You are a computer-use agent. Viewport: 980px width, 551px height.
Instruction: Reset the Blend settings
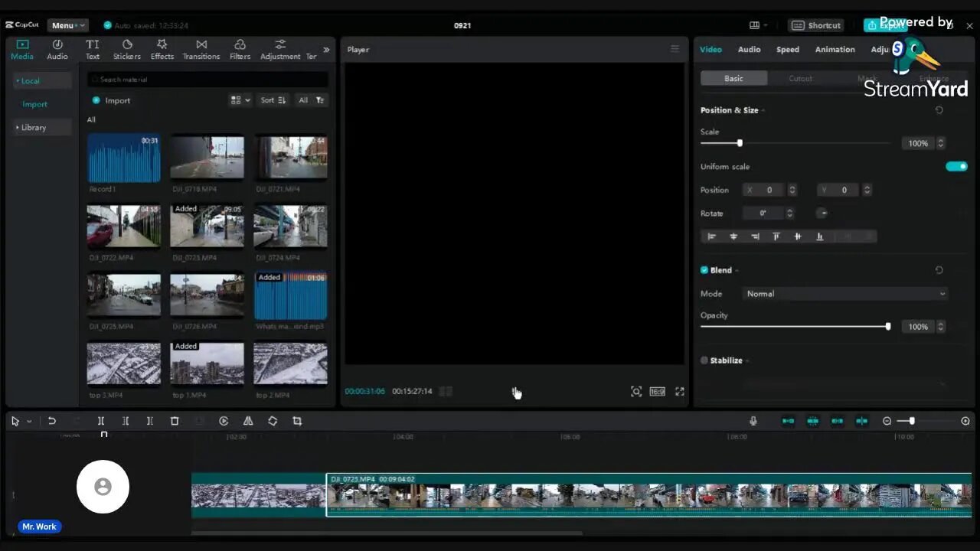coord(939,270)
